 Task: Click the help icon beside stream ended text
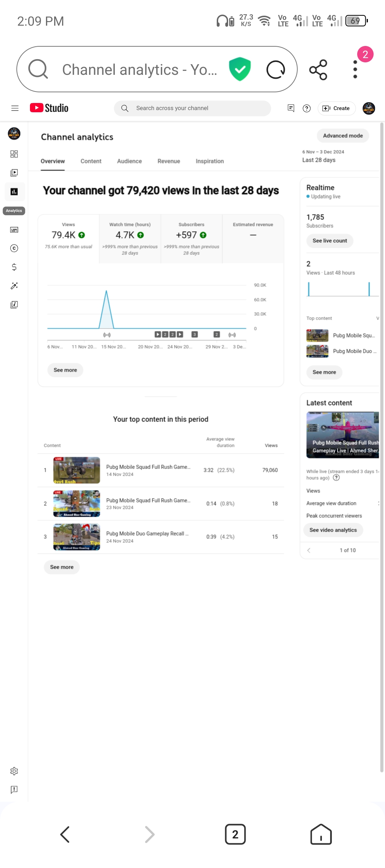[336, 478]
